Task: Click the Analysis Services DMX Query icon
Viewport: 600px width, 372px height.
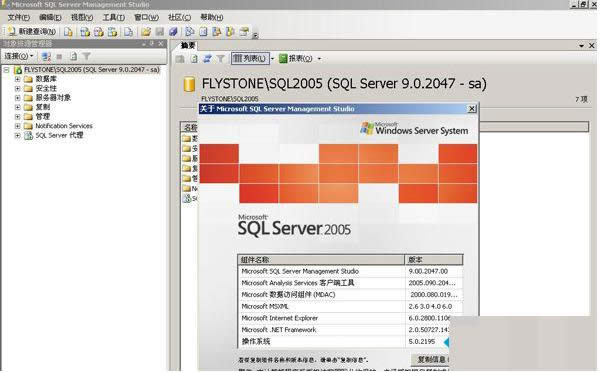Action: (99, 32)
